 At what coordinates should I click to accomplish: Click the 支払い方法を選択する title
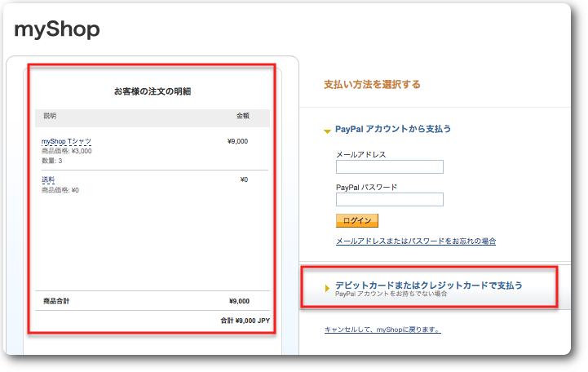(372, 85)
